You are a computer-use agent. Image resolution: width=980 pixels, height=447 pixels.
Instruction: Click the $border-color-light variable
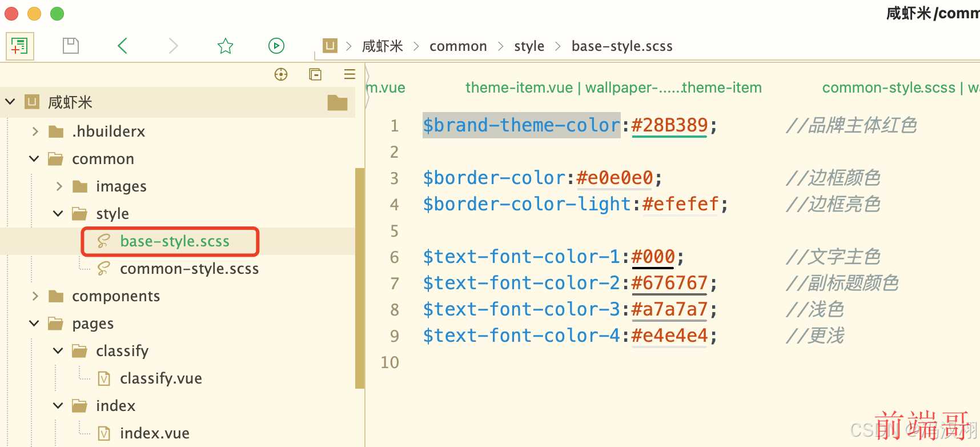click(527, 204)
